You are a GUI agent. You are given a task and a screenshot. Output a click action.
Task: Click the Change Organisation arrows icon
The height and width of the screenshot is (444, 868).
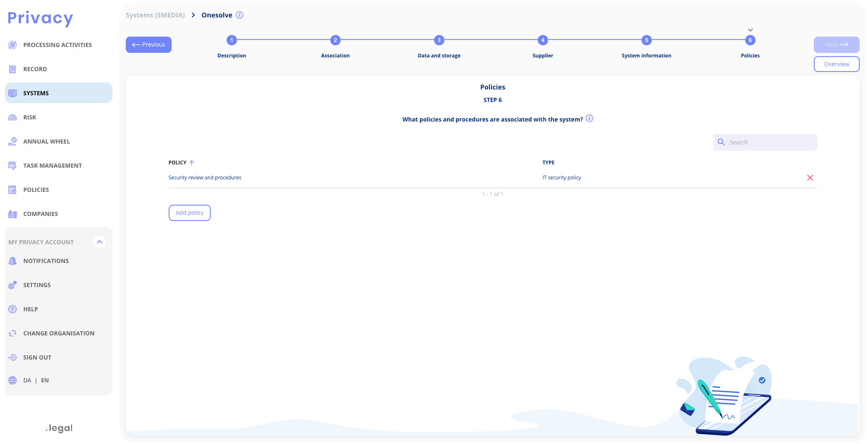(x=12, y=333)
